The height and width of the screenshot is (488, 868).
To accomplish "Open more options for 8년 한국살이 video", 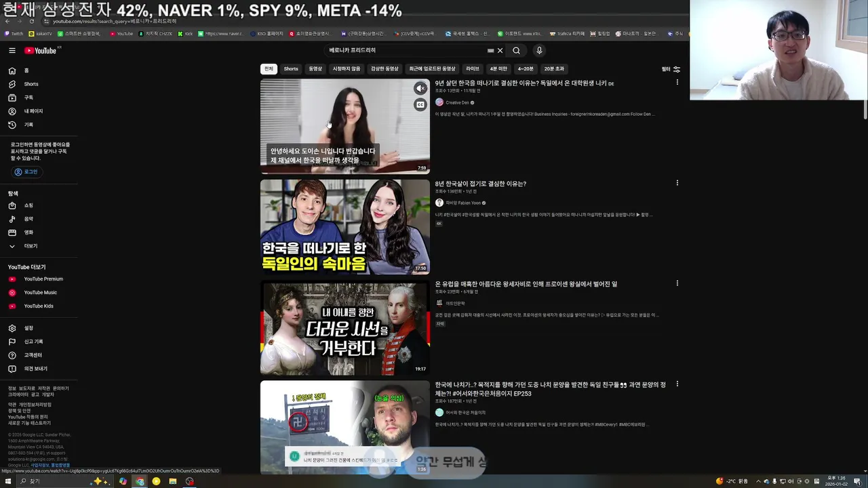I will click(x=677, y=183).
